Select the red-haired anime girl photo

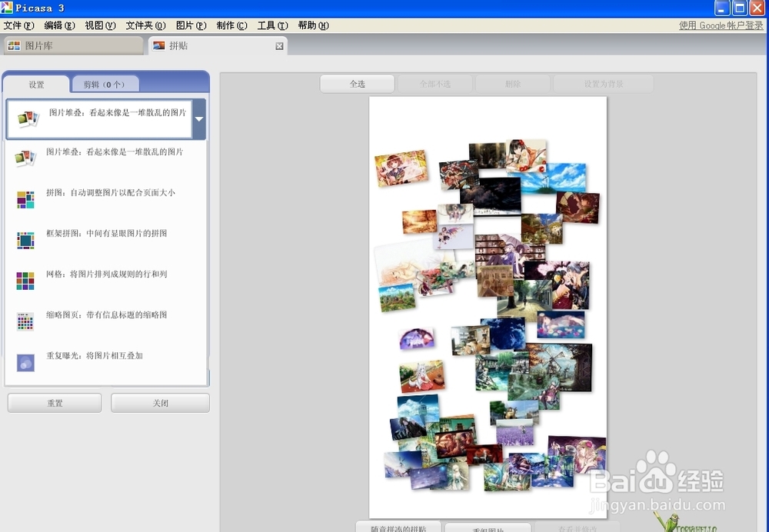tap(401, 168)
